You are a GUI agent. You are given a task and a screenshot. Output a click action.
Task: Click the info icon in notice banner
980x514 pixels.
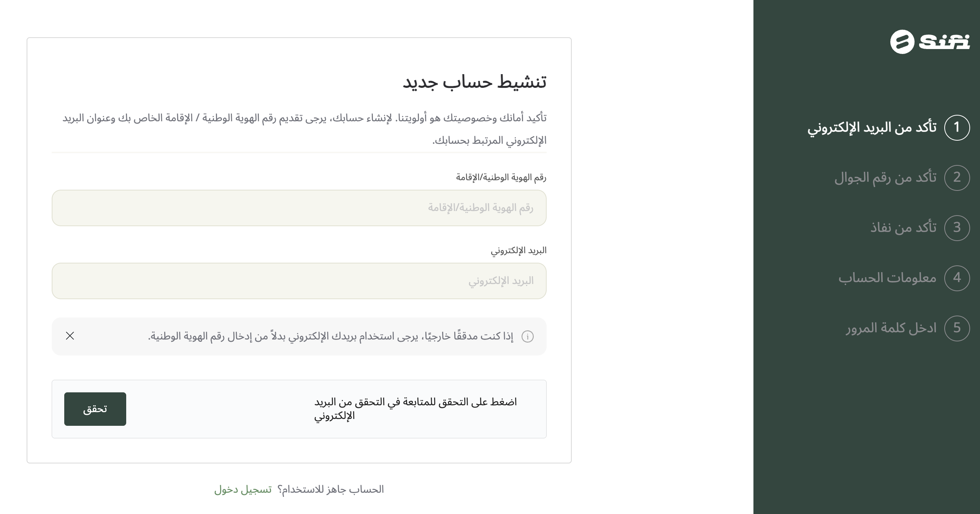[x=527, y=336]
